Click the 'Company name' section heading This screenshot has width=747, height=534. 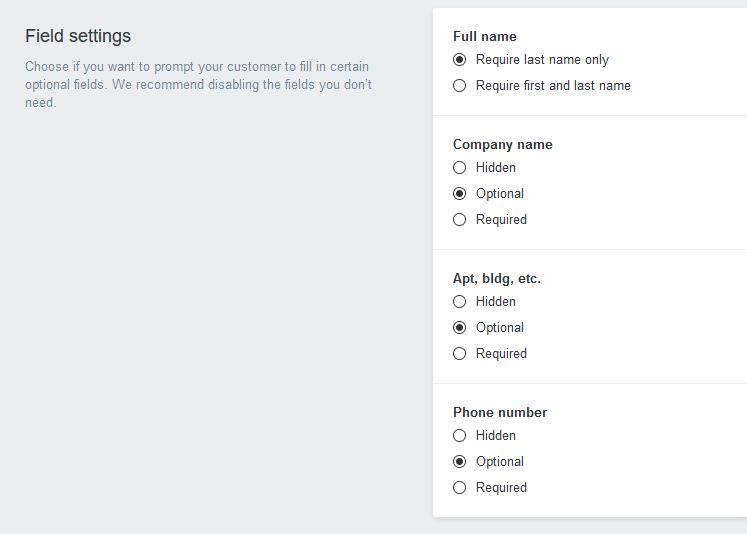pos(502,145)
